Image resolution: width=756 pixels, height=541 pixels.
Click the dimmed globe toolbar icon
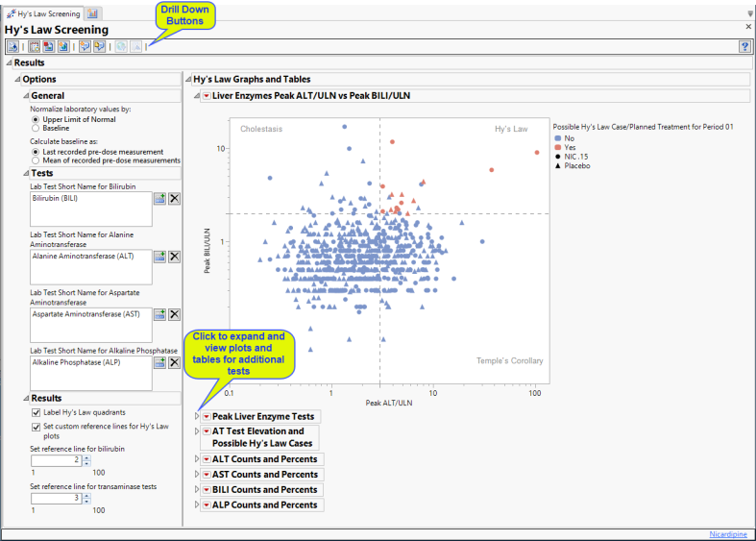[121, 47]
